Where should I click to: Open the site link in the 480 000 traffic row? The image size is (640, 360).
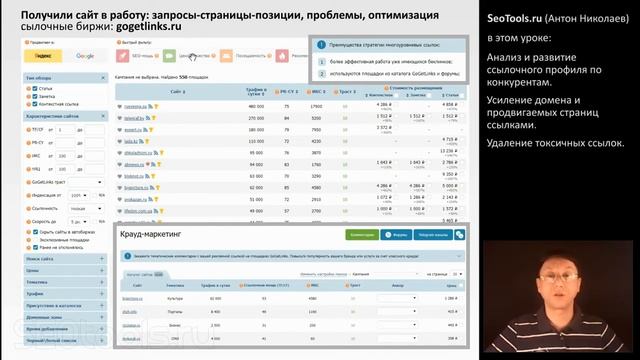point(136,107)
